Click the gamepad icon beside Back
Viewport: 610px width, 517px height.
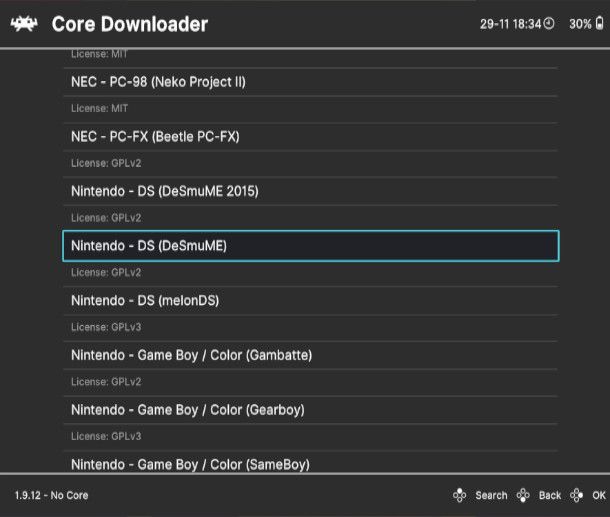523,495
